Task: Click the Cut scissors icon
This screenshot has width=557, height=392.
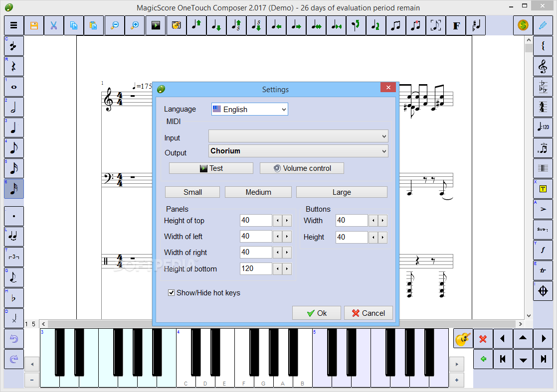Action: point(54,25)
